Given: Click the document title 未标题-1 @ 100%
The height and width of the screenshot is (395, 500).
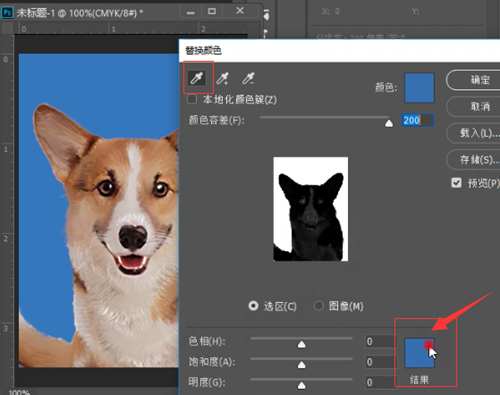Looking at the screenshot, I should (x=80, y=13).
